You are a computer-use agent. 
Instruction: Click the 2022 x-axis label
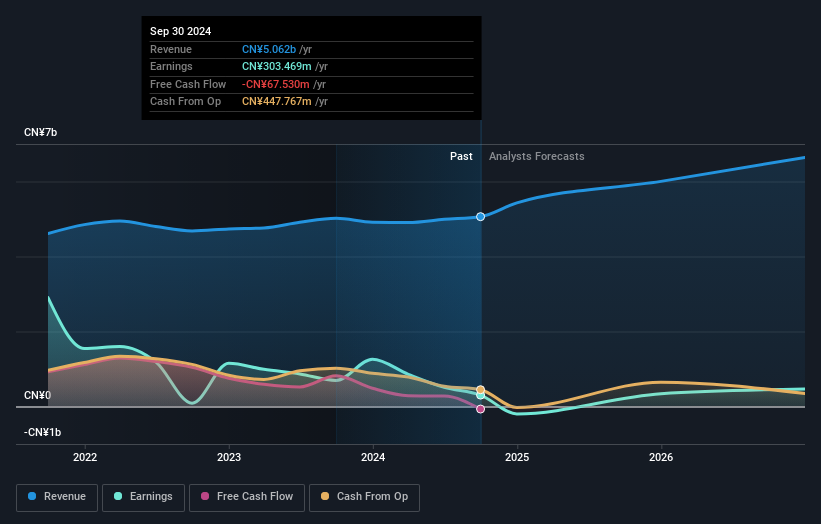point(85,457)
